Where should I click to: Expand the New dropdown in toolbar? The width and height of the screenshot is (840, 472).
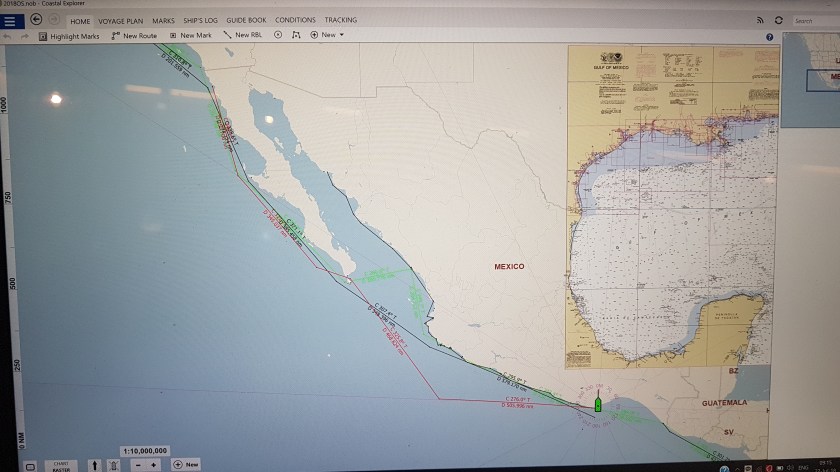pos(328,35)
